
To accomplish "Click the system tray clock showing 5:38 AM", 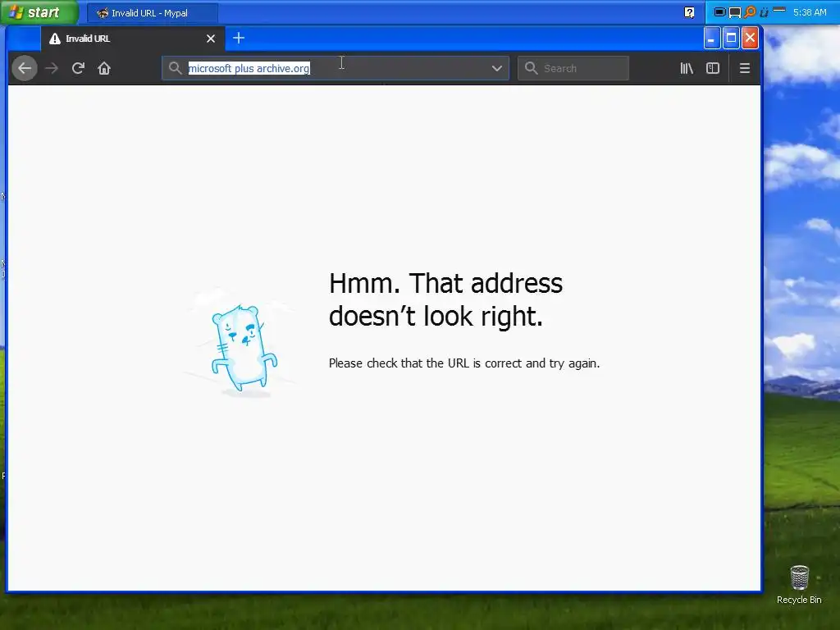I will click(810, 12).
